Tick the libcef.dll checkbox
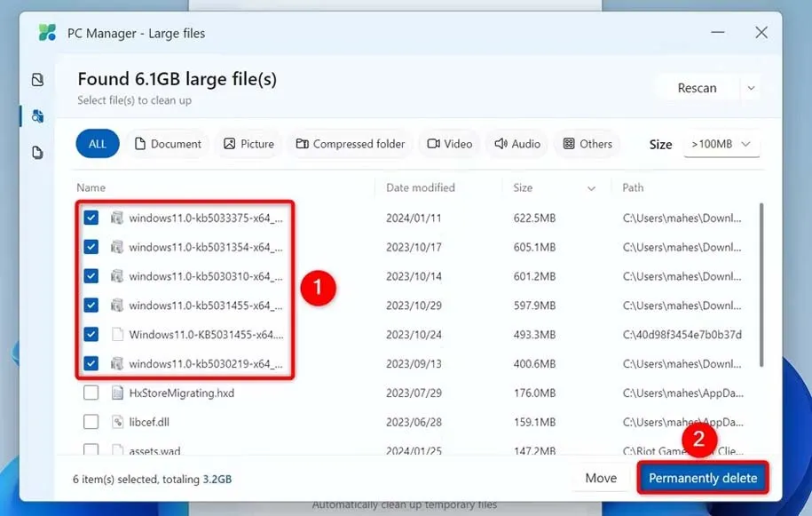 tap(91, 422)
